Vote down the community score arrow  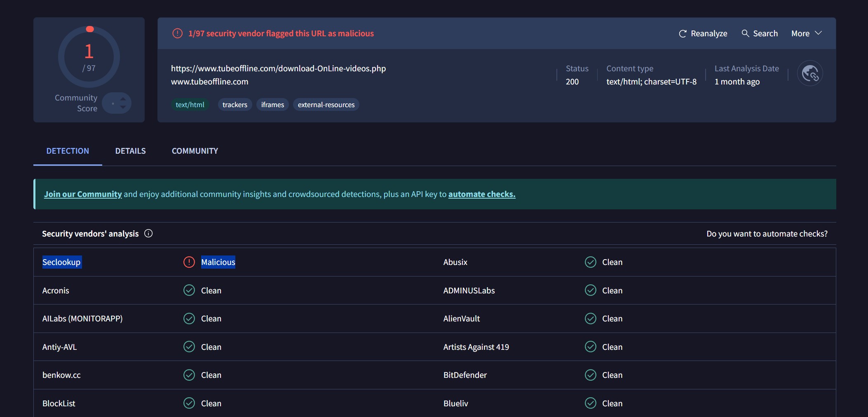pos(123,107)
